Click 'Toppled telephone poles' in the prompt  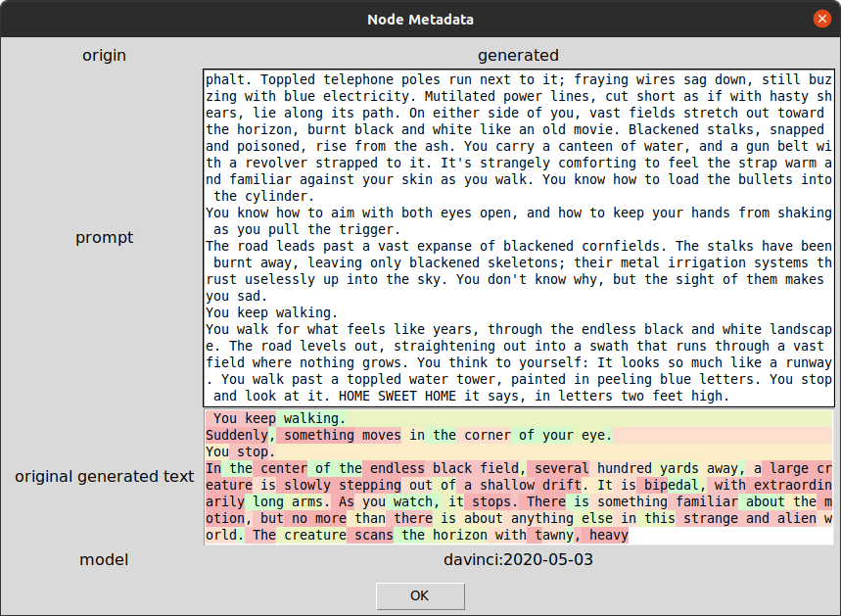tap(354, 80)
